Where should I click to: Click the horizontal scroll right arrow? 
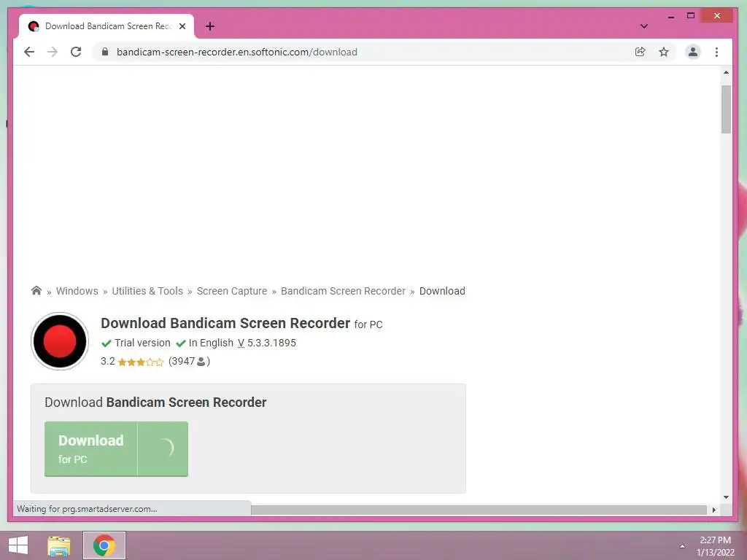(713, 510)
